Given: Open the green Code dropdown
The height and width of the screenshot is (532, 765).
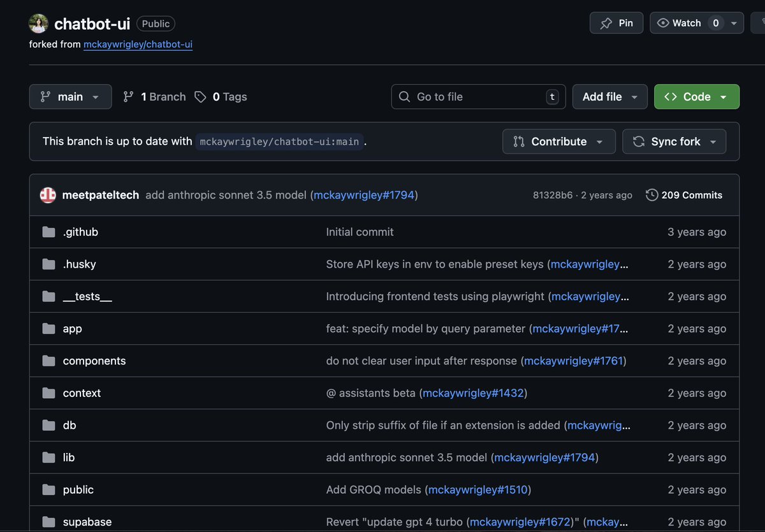Looking at the screenshot, I should pos(697,97).
